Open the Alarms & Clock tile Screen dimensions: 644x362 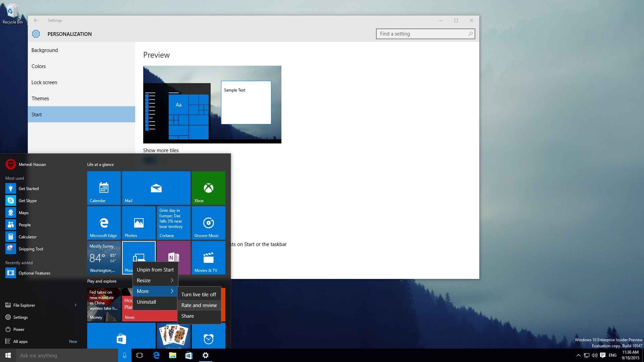pyautogui.click(x=209, y=336)
